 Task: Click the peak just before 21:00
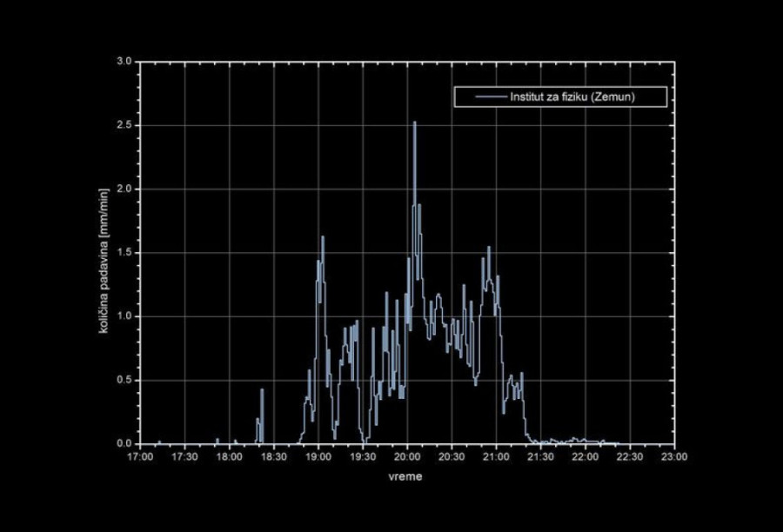(489, 248)
